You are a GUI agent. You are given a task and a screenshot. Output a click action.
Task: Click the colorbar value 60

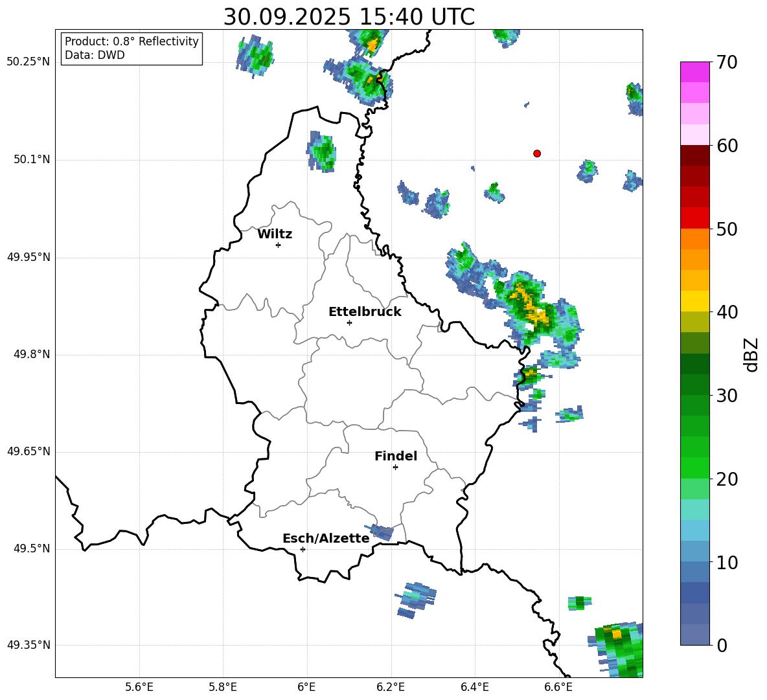[x=727, y=146]
